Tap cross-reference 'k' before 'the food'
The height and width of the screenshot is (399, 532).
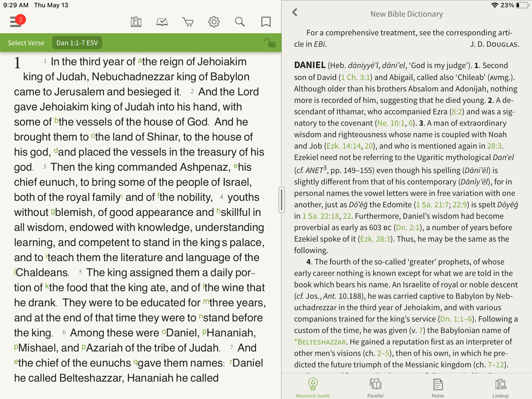click(47, 286)
